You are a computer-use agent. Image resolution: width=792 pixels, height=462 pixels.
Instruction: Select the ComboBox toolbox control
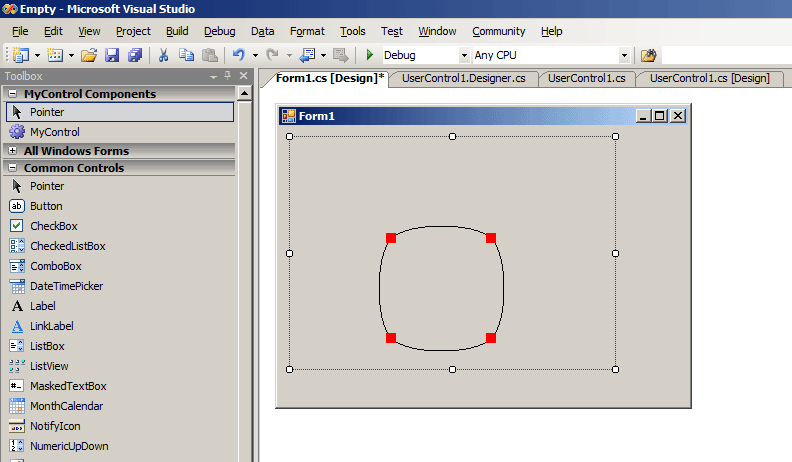(120, 266)
